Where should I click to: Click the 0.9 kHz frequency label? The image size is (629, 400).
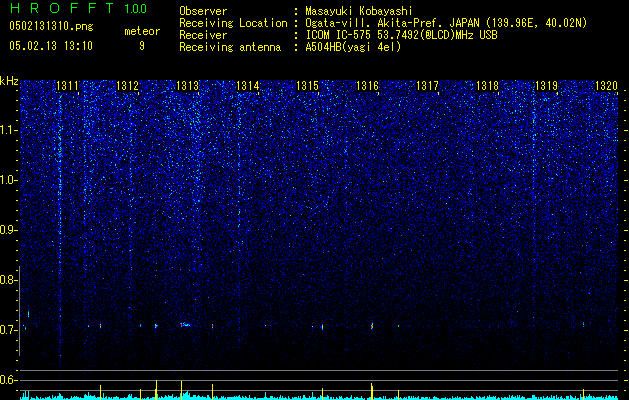[x=7, y=230]
